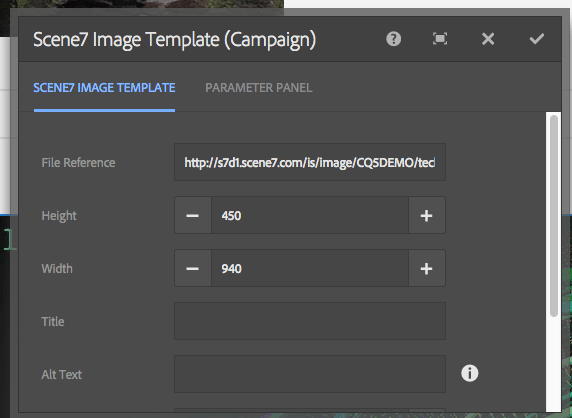572x418 pixels.
Task: Increase Width value with plus button
Action: 426,268
